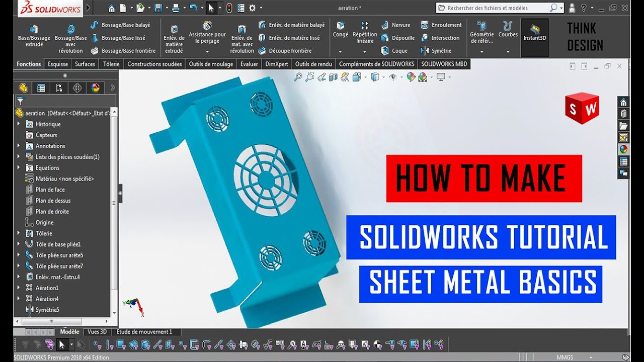
Task: Open Assistance pour le perçage tool
Action: tap(207, 33)
